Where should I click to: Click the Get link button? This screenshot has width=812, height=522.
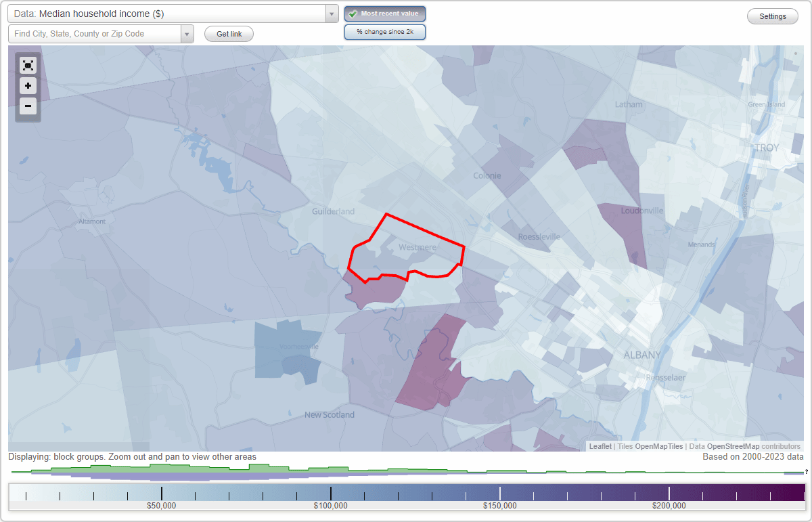[229, 34]
